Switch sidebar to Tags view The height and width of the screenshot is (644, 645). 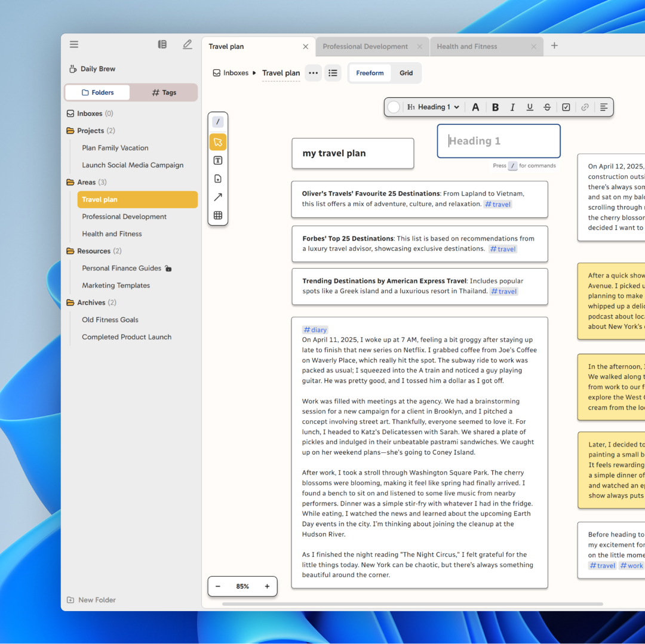coord(164,93)
